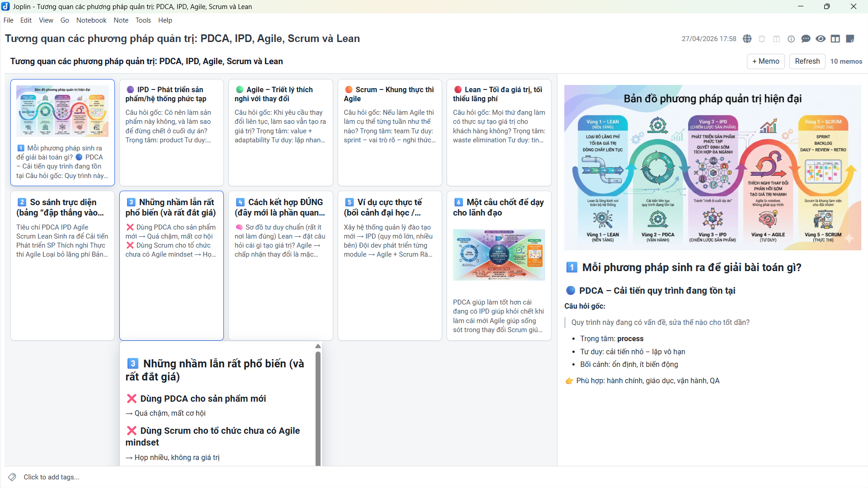Click 'Click to add tags...' field
Viewport: 868px width, 488px height.
[51, 477]
